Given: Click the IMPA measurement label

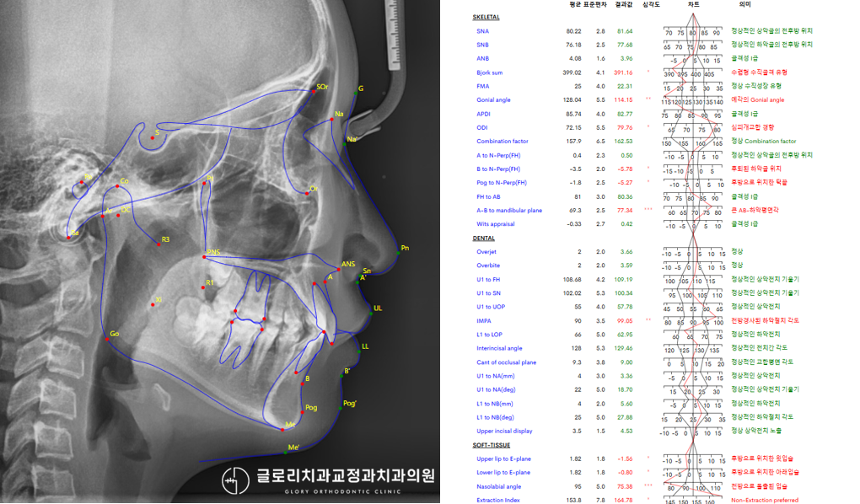Looking at the screenshot, I should pyautogui.click(x=484, y=321).
